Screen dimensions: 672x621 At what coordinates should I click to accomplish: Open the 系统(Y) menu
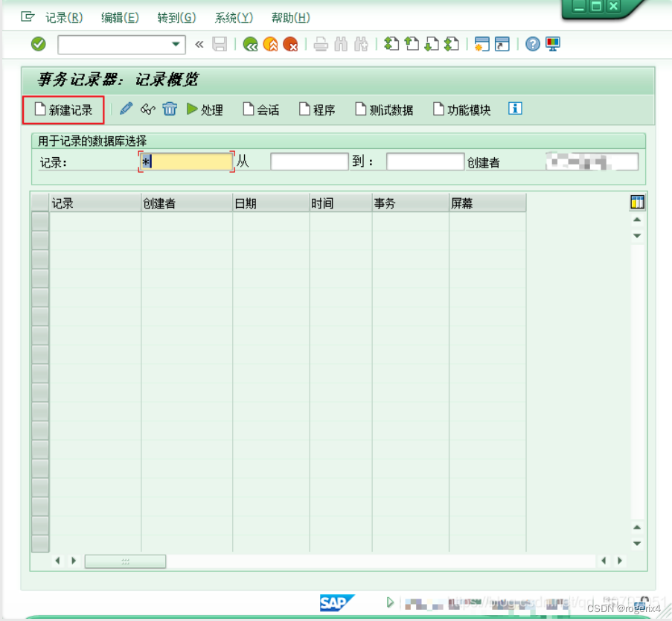click(x=232, y=17)
